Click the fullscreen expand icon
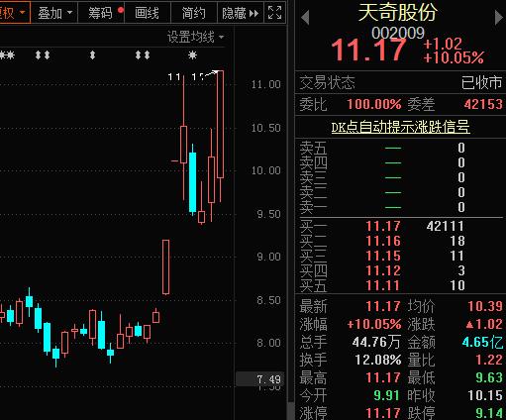This screenshot has height=420, width=506. click(275, 13)
